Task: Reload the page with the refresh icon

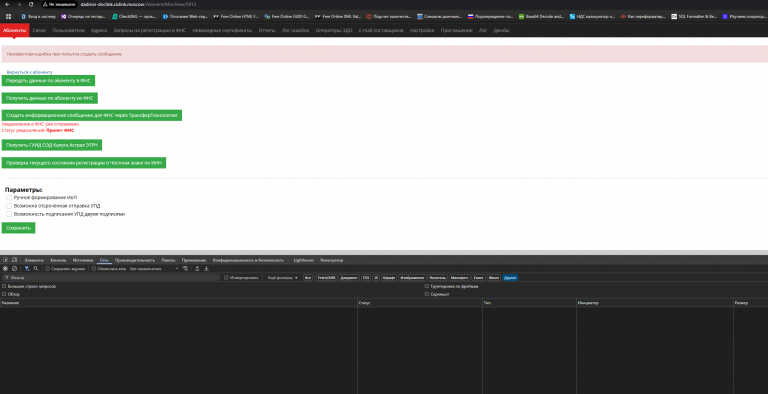Action: (31, 4)
